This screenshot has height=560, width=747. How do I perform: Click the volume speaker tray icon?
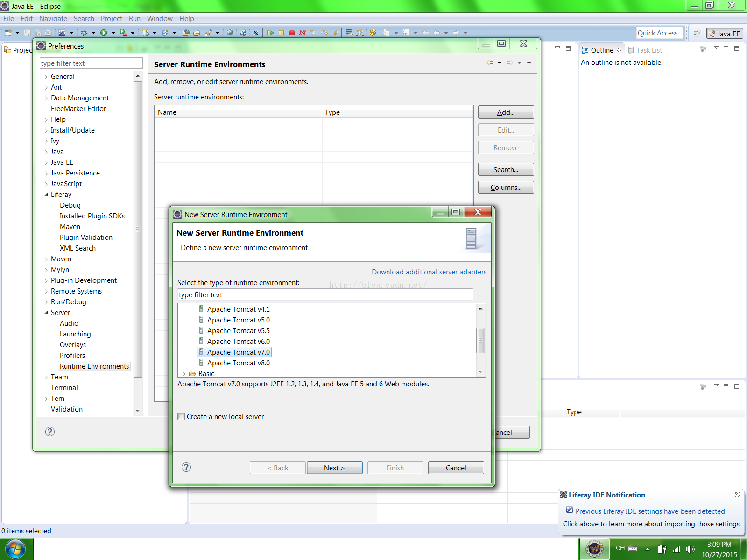click(690, 549)
